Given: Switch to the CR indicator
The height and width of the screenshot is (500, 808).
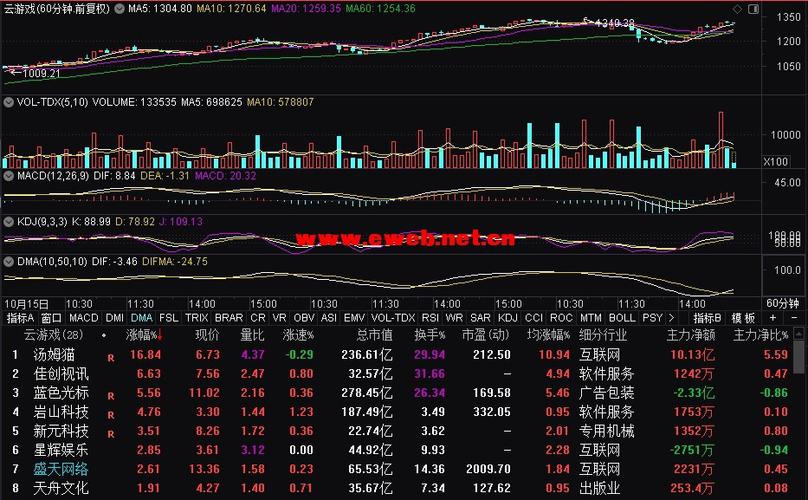Looking at the screenshot, I should point(258,318).
